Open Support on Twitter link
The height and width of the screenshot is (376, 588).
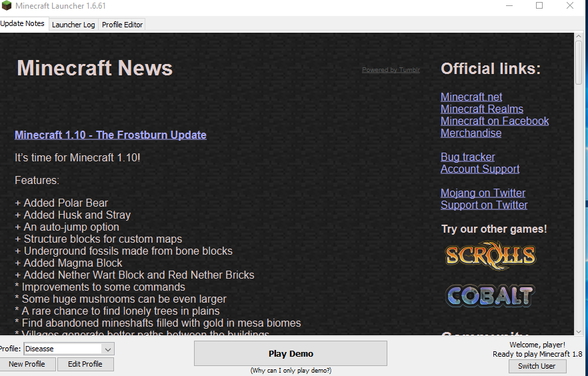(484, 205)
